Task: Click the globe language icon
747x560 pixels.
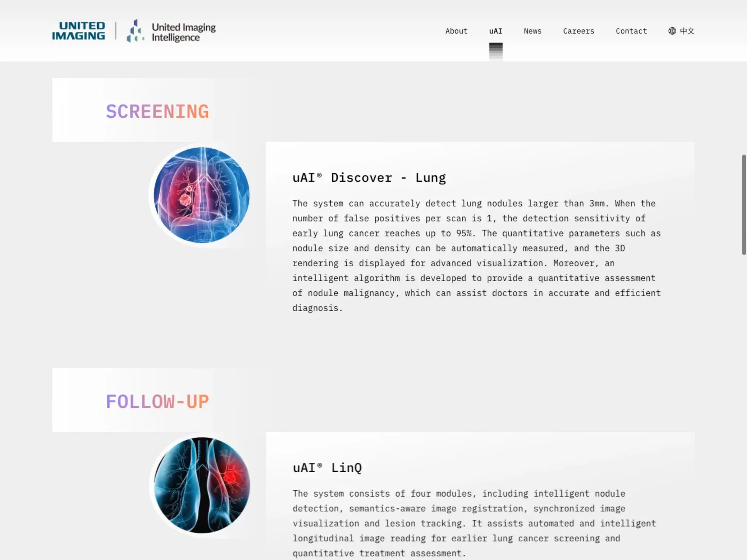Action: (672, 31)
